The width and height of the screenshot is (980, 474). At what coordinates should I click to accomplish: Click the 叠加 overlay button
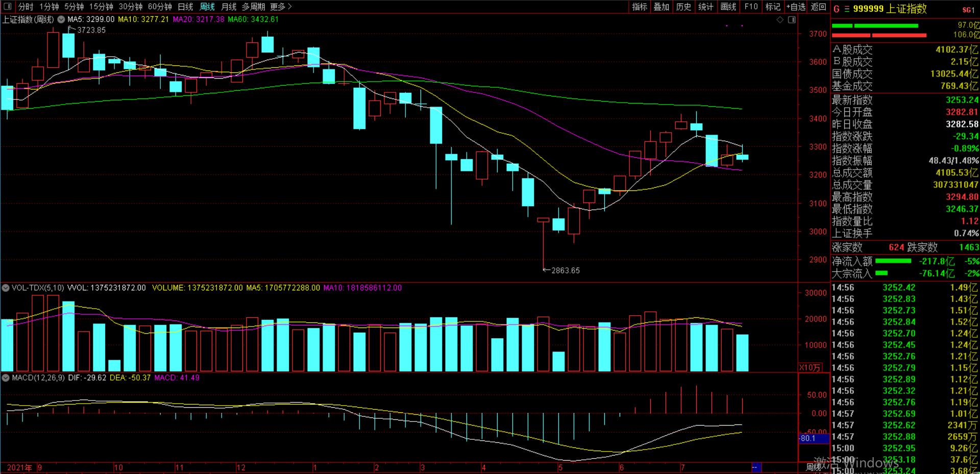(x=661, y=7)
